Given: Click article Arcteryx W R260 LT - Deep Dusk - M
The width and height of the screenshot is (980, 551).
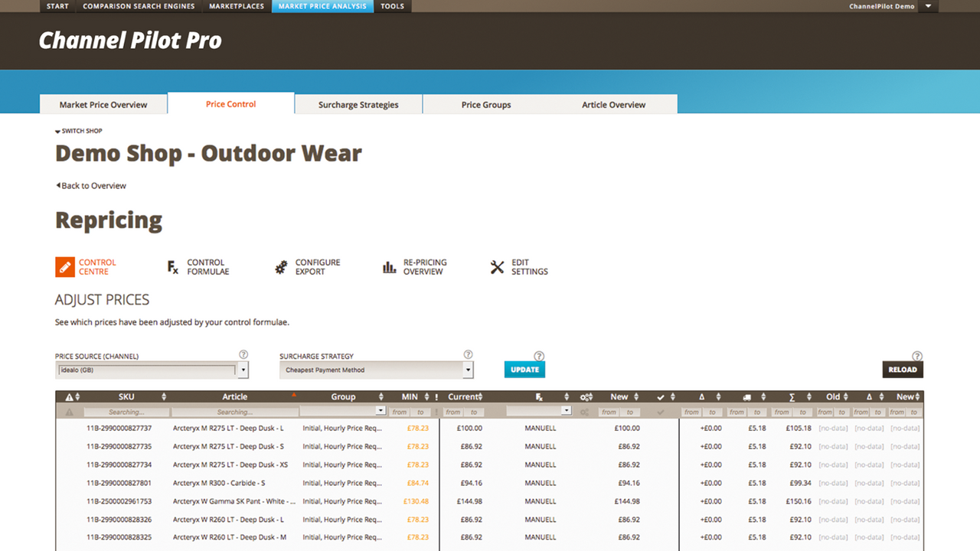Looking at the screenshot, I should point(230,537).
